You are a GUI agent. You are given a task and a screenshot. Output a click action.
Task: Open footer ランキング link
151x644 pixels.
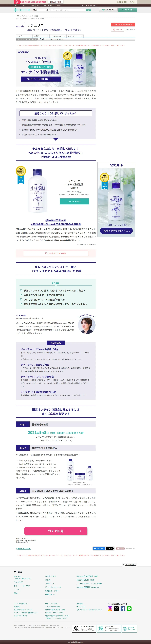(x=18, y=582)
